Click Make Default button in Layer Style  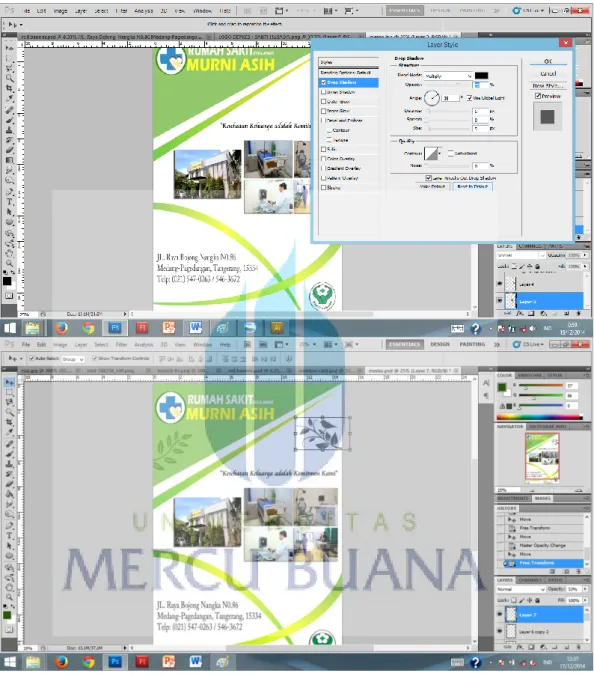coord(432,186)
